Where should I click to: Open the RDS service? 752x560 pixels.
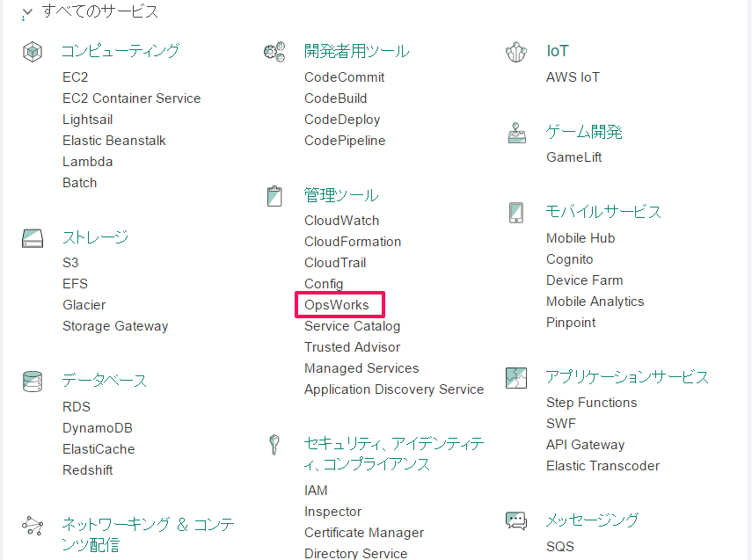pos(77,406)
